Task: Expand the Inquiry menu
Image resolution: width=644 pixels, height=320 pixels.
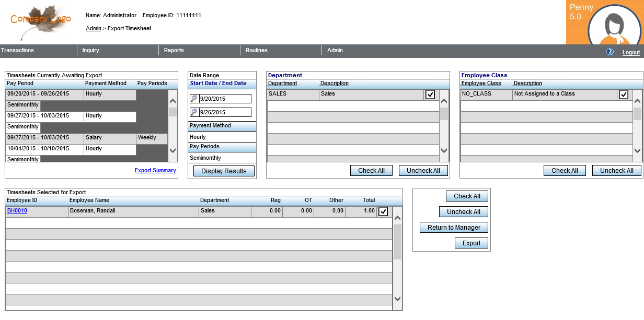Action: pyautogui.click(x=91, y=51)
